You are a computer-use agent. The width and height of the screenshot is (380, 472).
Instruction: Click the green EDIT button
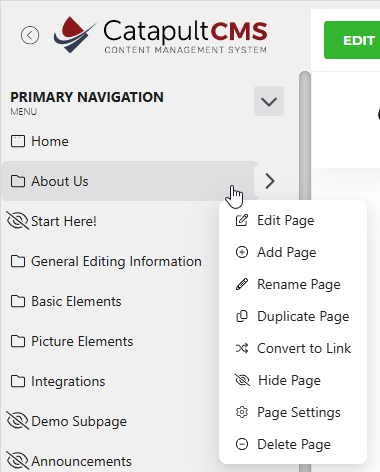(x=352, y=40)
